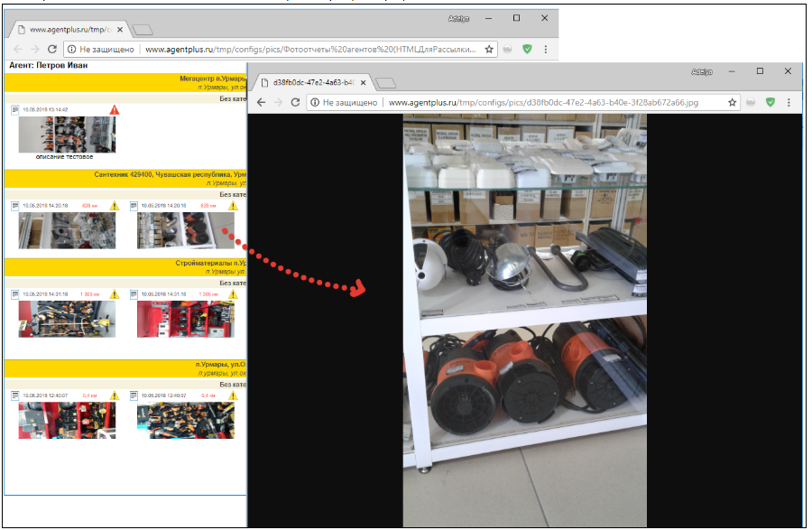Open a new tab in the report list window
Viewport: 812px width, 530px height.
coord(142,30)
